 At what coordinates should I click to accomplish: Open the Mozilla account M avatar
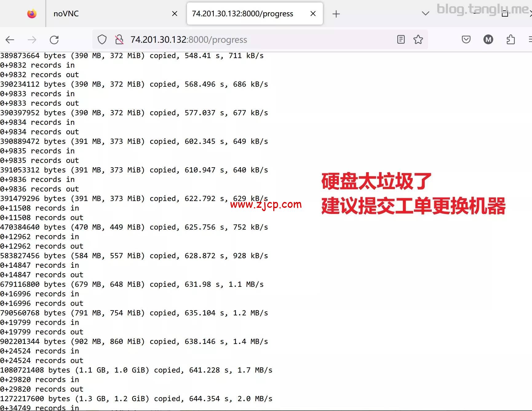click(488, 39)
